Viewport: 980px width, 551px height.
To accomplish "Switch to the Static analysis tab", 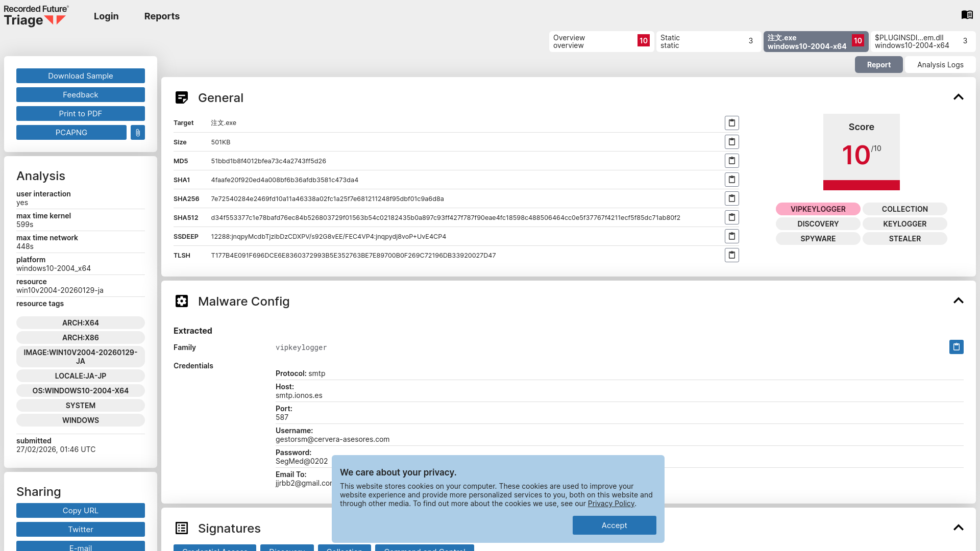I will pos(707,41).
